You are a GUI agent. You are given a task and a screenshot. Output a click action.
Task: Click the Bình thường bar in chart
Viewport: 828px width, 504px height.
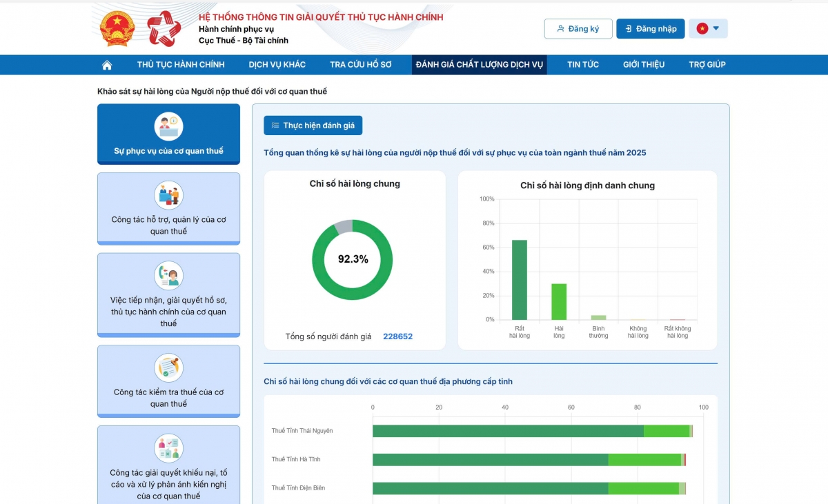(599, 318)
